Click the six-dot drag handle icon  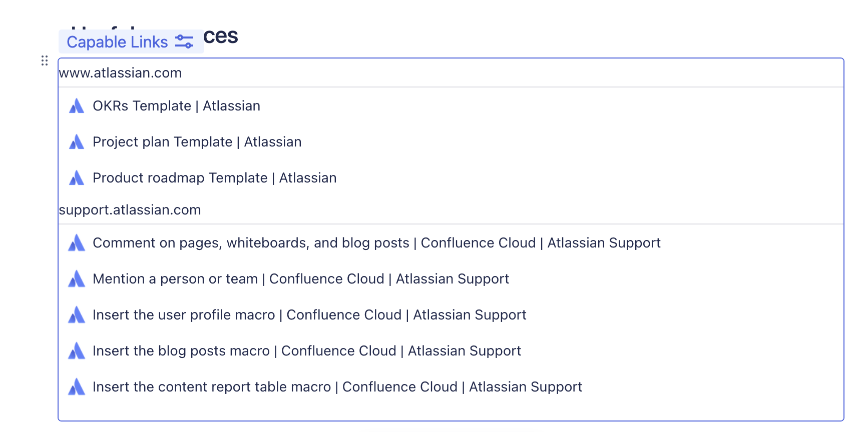coord(45,60)
